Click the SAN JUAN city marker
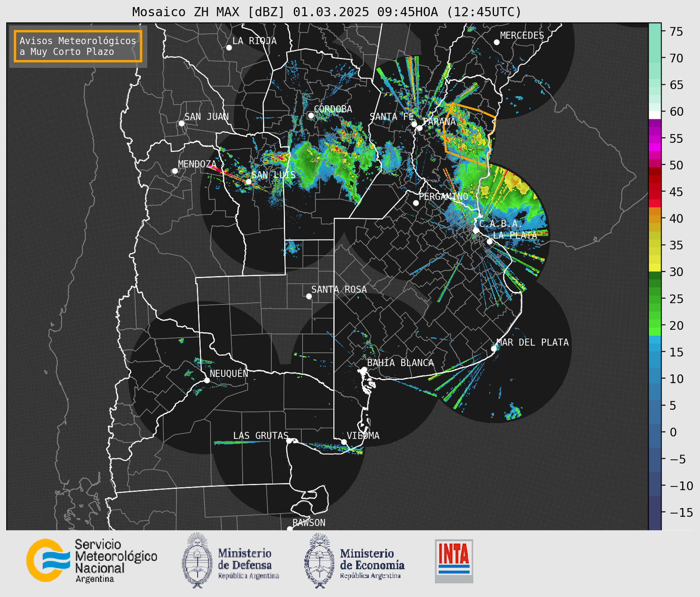 pos(181,123)
